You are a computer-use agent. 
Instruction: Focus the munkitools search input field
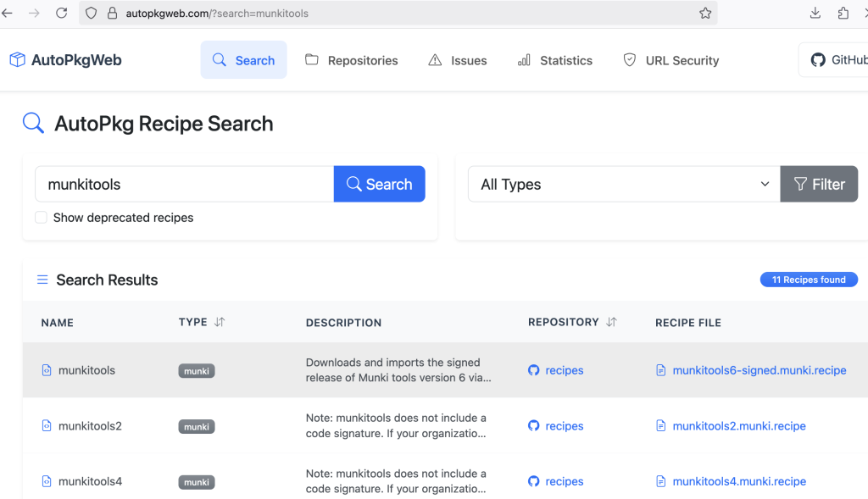pos(184,184)
